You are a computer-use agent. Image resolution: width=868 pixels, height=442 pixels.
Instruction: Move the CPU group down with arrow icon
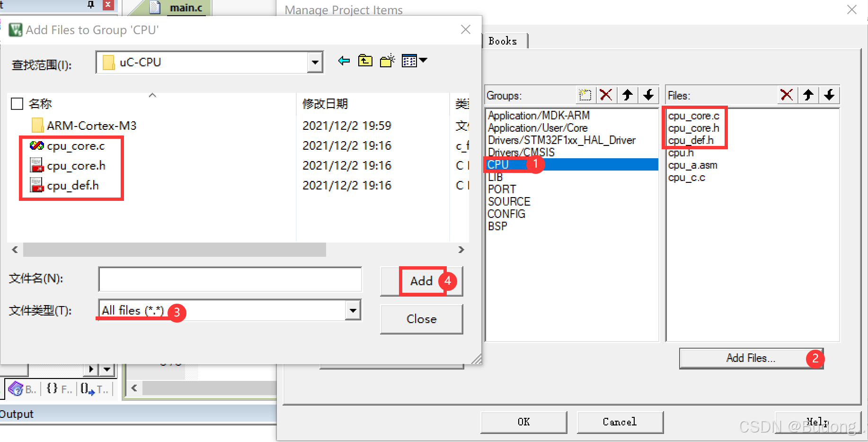tap(649, 95)
